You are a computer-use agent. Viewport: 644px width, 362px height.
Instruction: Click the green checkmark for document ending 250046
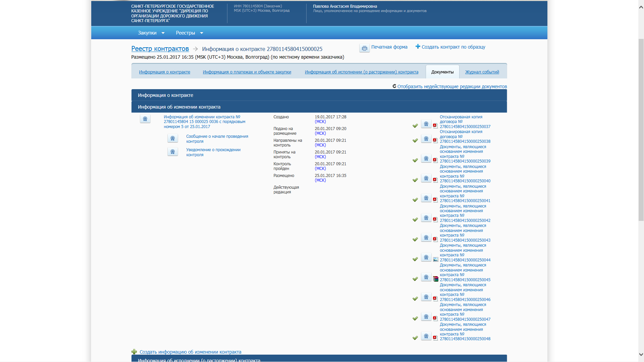[415, 299]
